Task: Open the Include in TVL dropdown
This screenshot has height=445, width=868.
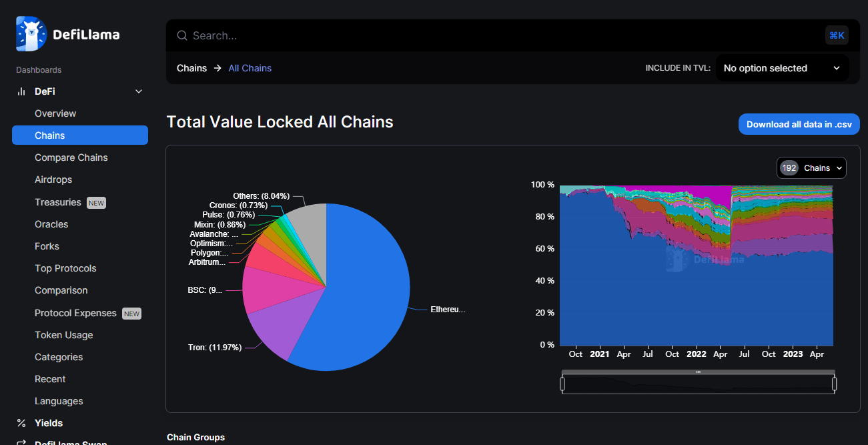Action: [782, 68]
